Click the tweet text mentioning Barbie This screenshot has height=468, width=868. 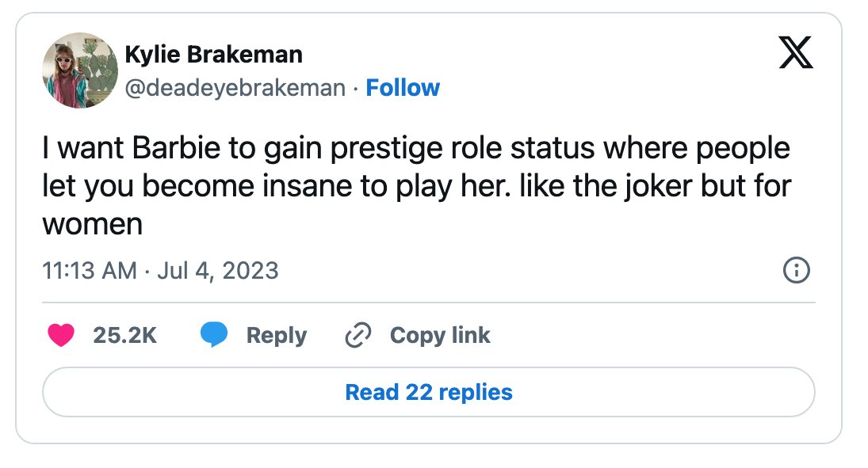(417, 186)
